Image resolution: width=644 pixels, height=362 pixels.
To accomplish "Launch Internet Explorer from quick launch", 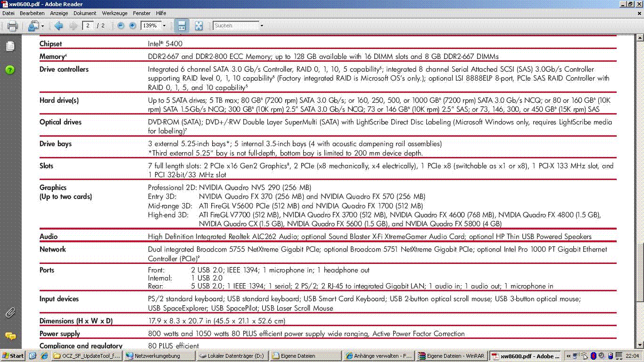I will (x=45, y=356).
